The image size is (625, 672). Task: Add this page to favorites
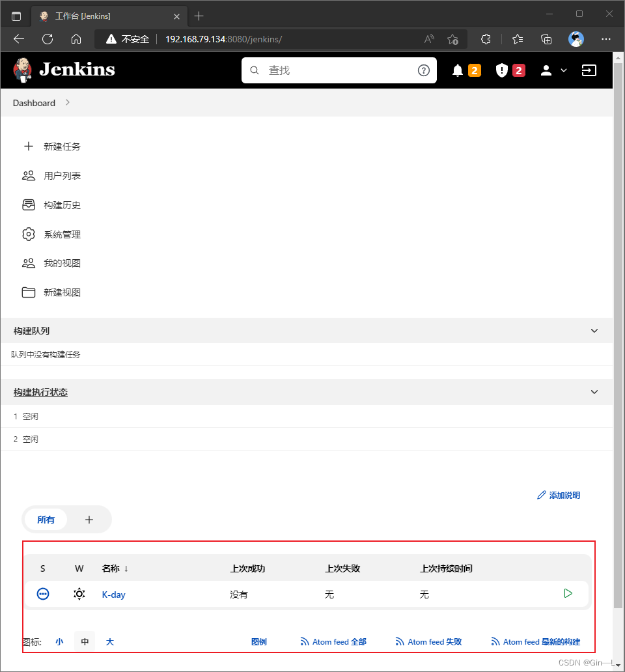452,39
